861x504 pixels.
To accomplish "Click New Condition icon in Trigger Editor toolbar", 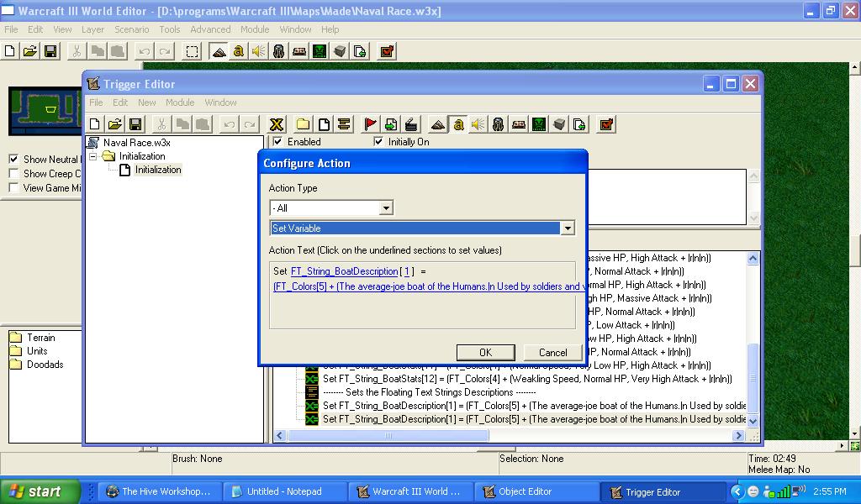I will pos(391,124).
